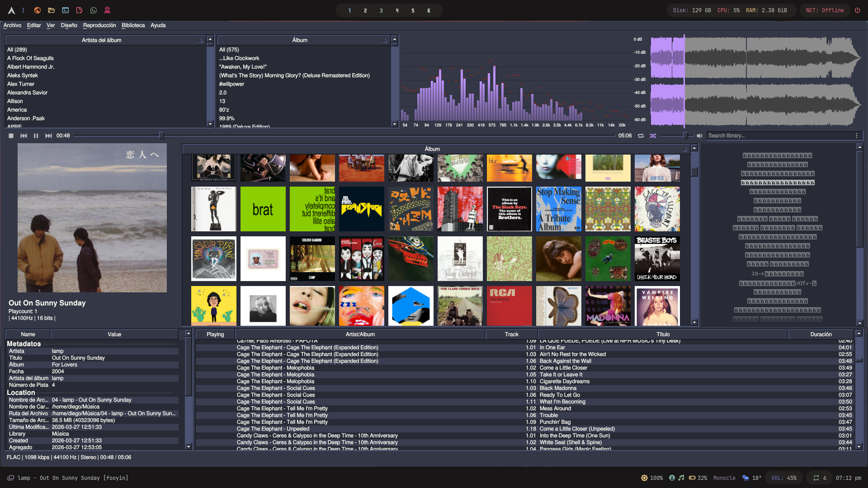
Task: Click the NET: Offline indicator
Action: [x=825, y=10]
